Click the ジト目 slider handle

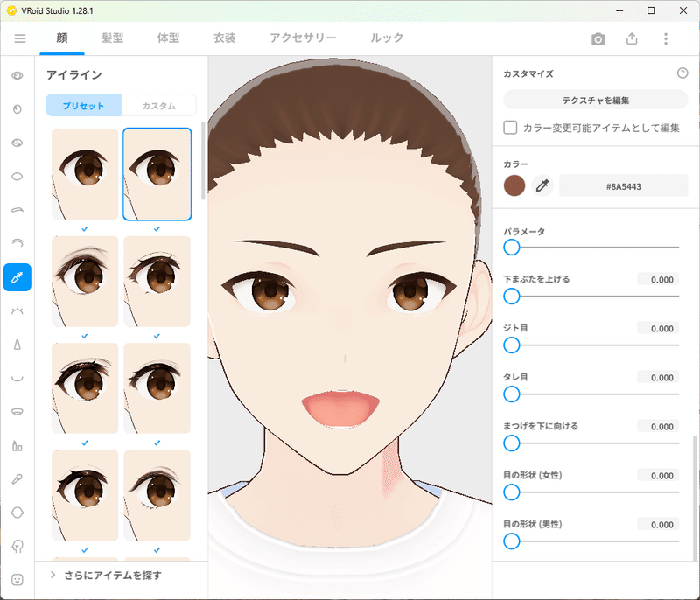[512, 345]
